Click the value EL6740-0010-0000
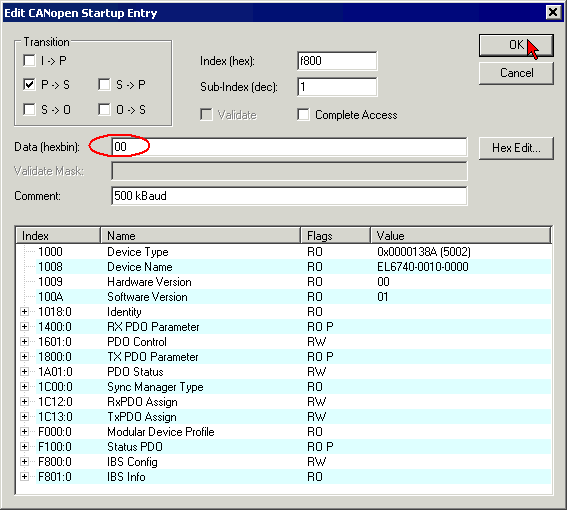567x510 pixels. pos(423,267)
